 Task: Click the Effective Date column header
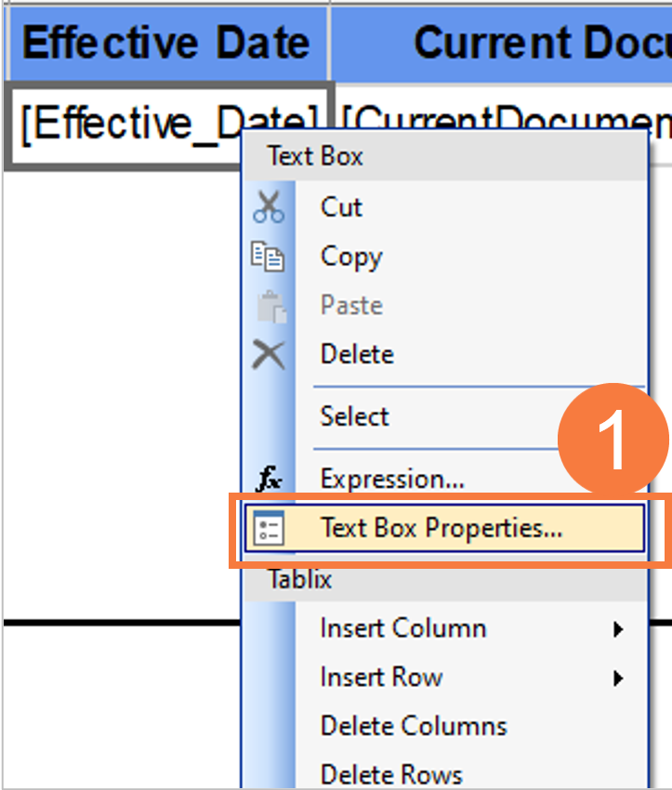click(x=165, y=43)
